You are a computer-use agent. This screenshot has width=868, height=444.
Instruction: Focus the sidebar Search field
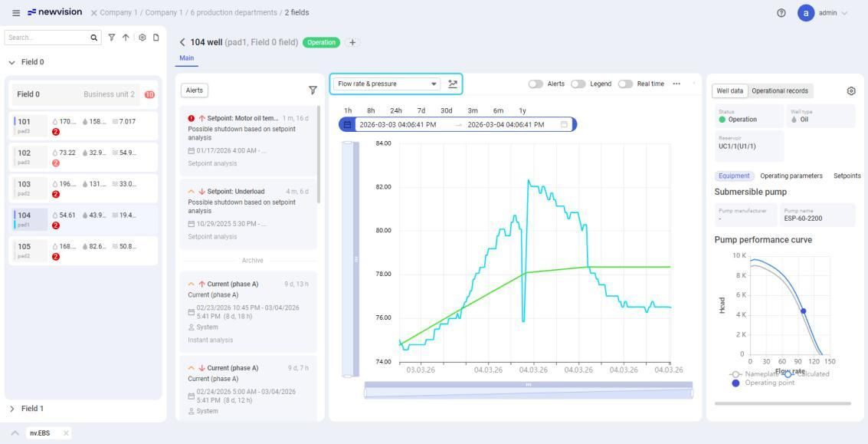coord(49,38)
